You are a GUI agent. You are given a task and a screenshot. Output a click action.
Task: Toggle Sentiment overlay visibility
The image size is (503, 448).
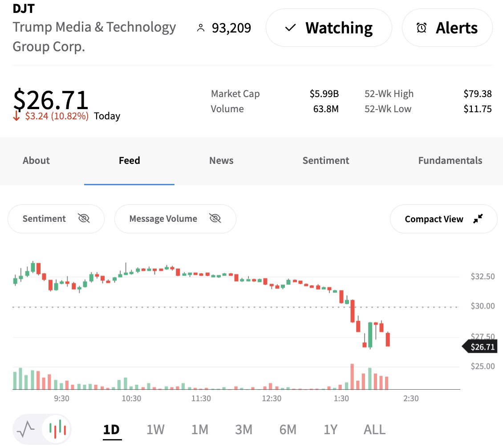tap(56, 219)
